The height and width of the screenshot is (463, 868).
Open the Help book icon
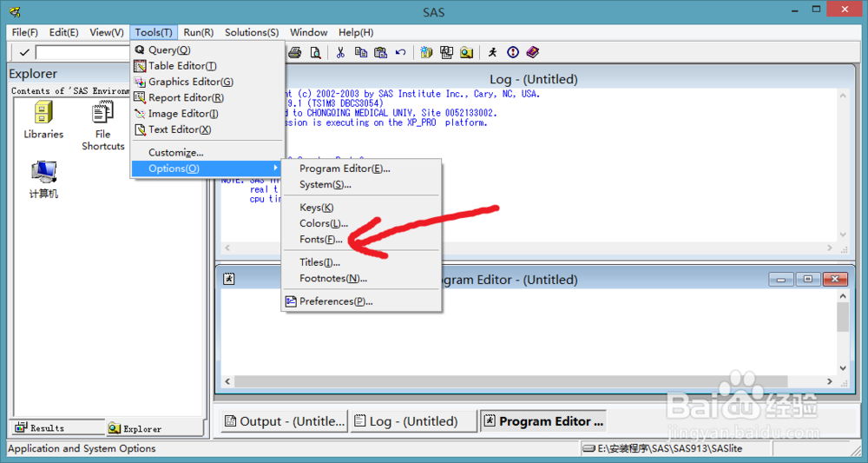point(533,53)
